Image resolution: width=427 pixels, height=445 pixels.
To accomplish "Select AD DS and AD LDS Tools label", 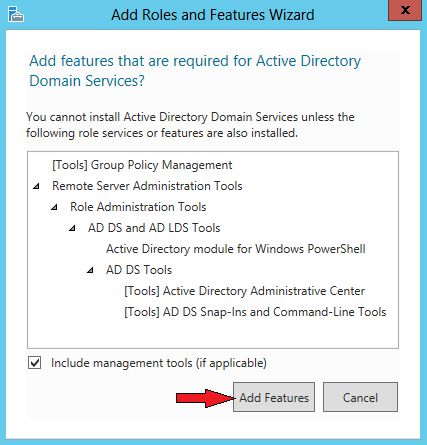I will click(154, 228).
